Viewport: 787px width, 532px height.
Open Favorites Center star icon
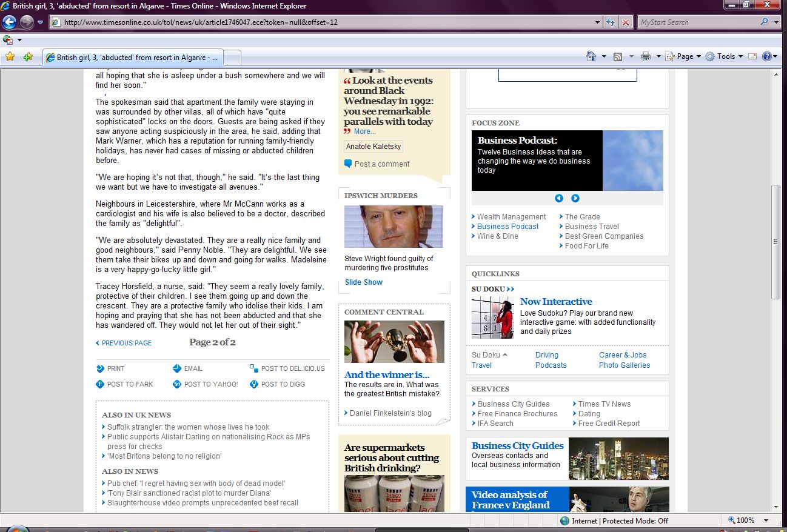[10, 57]
